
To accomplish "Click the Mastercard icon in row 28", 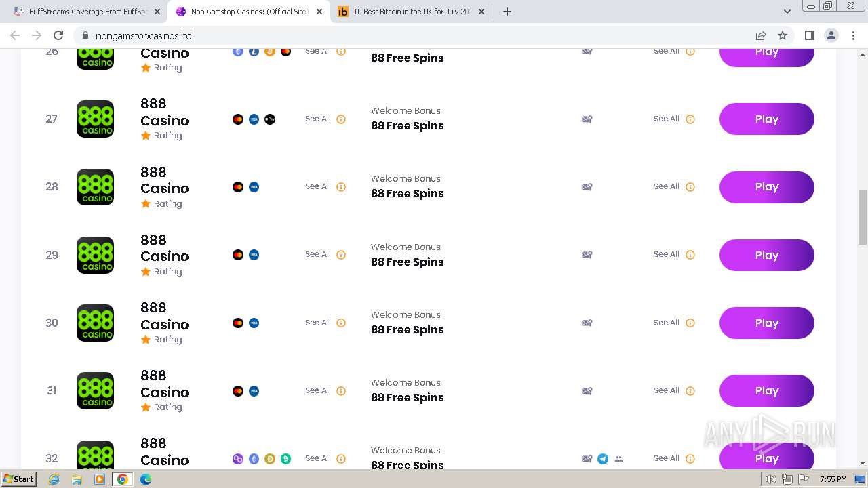I will click(x=238, y=187).
